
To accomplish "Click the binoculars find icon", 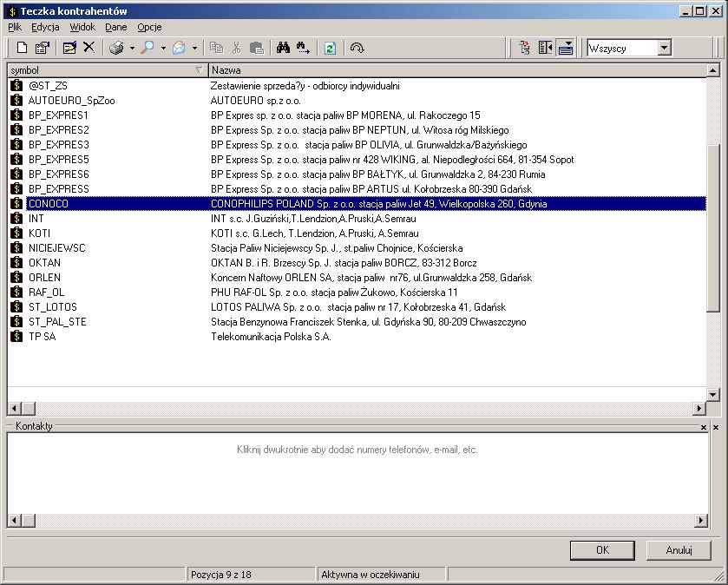I will pyautogui.click(x=283, y=48).
